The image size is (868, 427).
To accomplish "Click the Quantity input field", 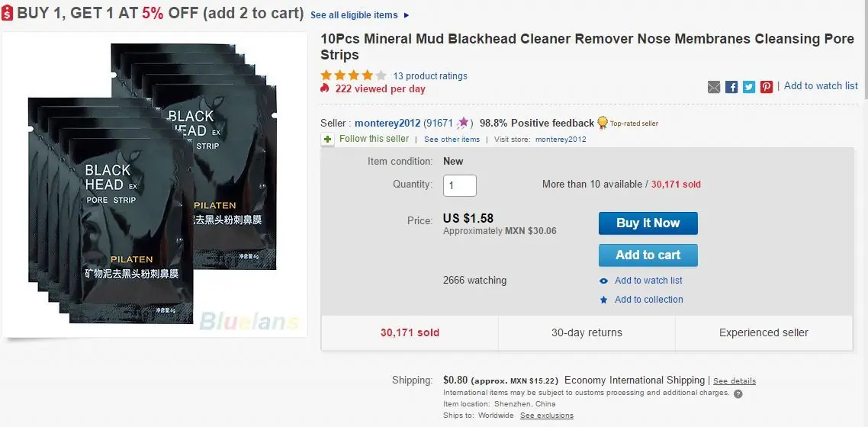I will (x=460, y=185).
